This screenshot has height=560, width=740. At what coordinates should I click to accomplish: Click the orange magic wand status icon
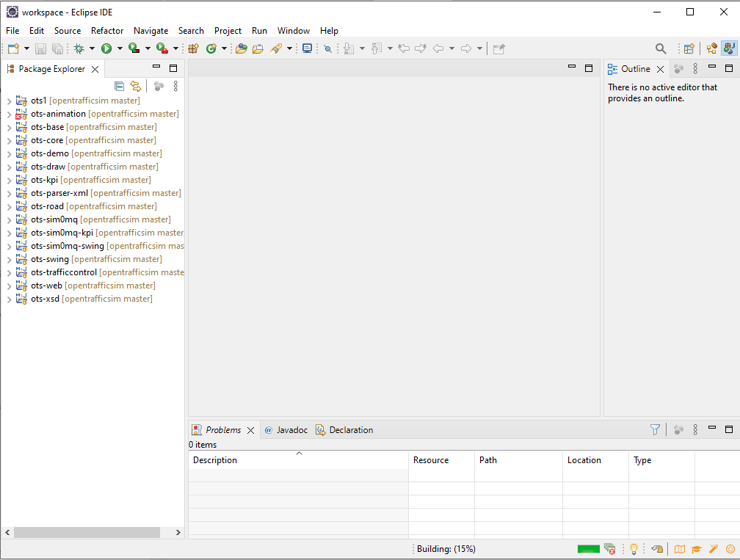tap(713, 549)
